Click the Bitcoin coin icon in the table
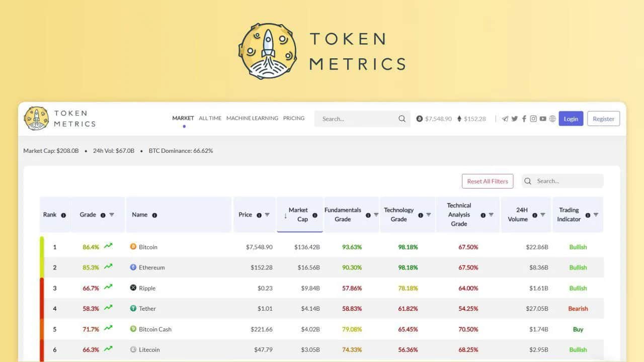 pos(133,247)
